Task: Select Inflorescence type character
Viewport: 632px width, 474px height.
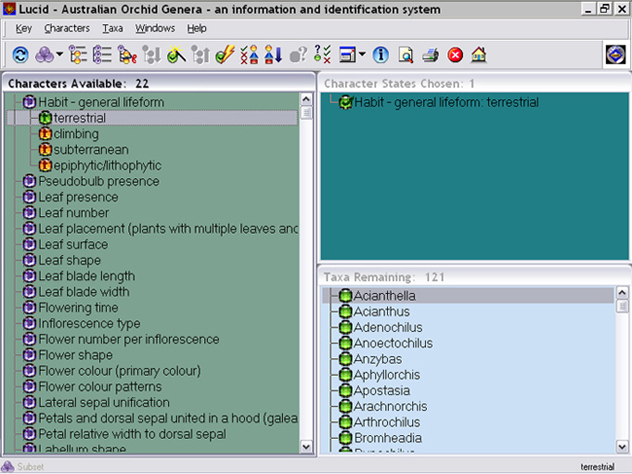Action: 89,323
